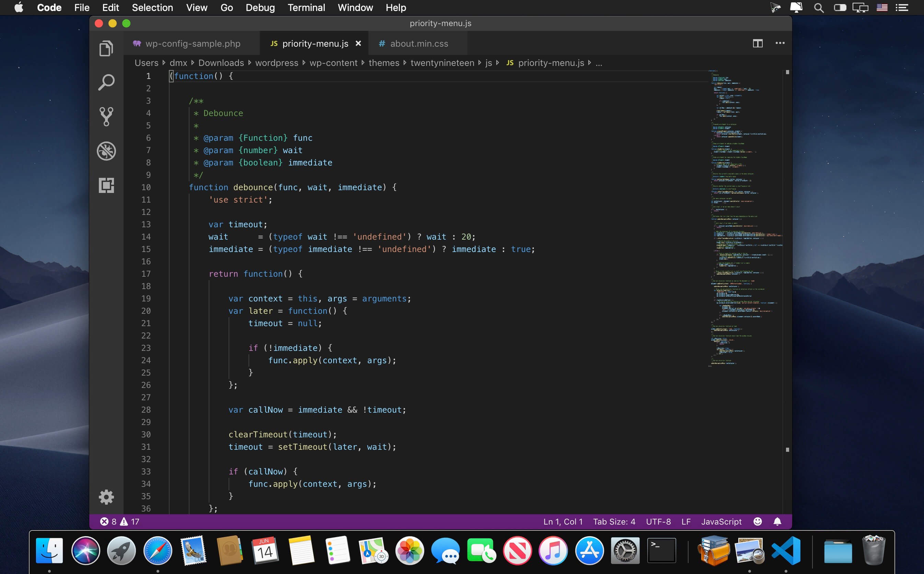Open the notifications bell in the status bar
This screenshot has height=574, width=924.
tap(777, 521)
